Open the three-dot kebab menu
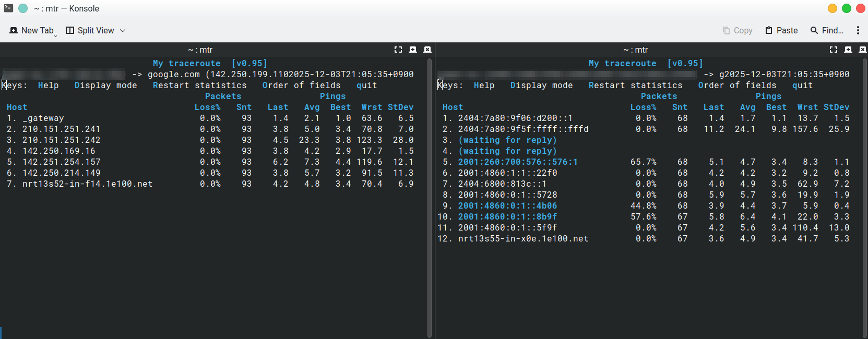 point(858,30)
